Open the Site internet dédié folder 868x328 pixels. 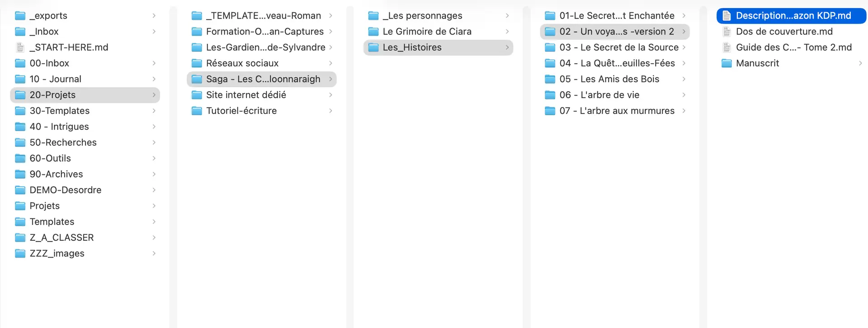(x=246, y=95)
